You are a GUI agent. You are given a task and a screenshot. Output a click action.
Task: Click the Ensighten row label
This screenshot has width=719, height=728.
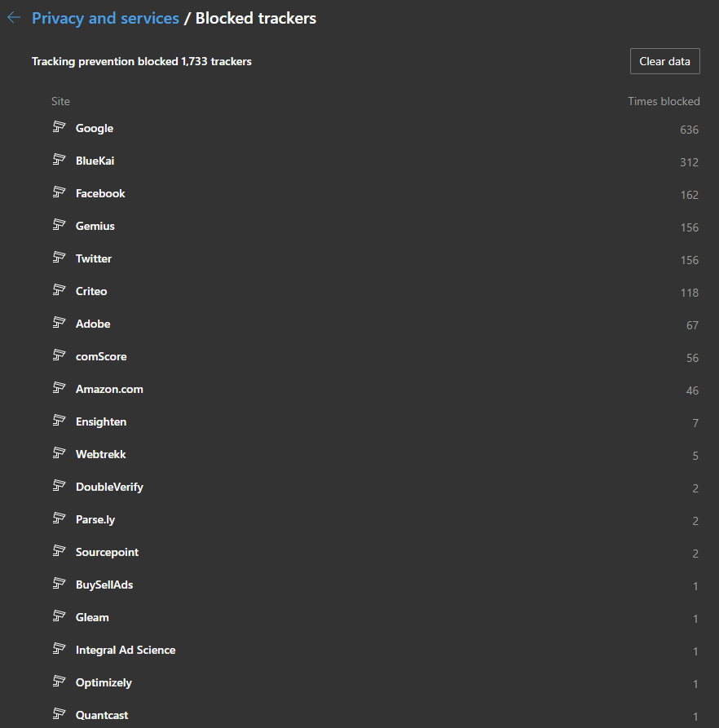click(x=101, y=421)
